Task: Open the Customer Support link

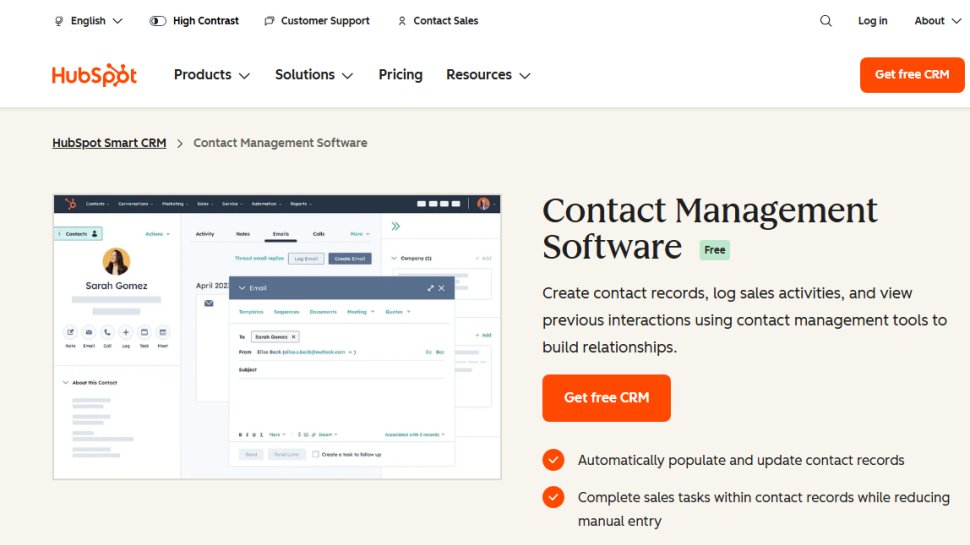Action: (317, 21)
